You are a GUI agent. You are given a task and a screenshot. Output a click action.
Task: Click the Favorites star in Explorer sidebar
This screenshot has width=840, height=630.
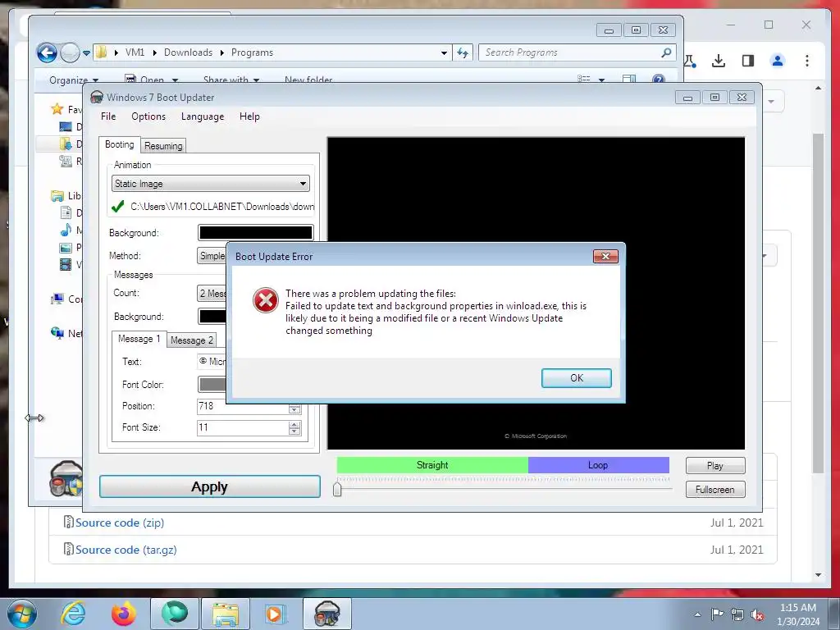click(x=57, y=109)
